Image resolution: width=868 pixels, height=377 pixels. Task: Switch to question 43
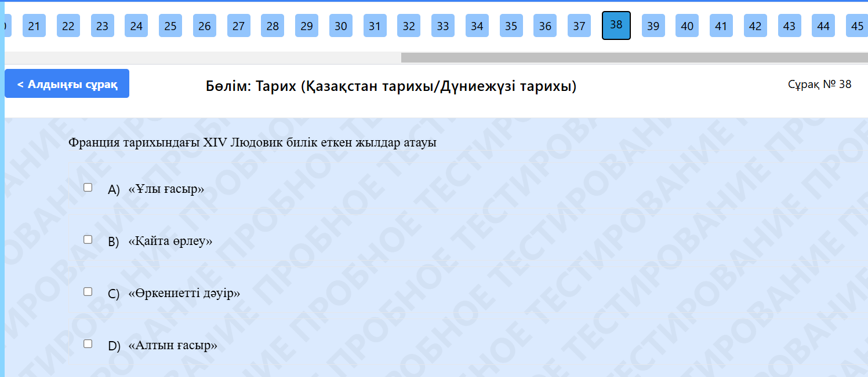790,26
